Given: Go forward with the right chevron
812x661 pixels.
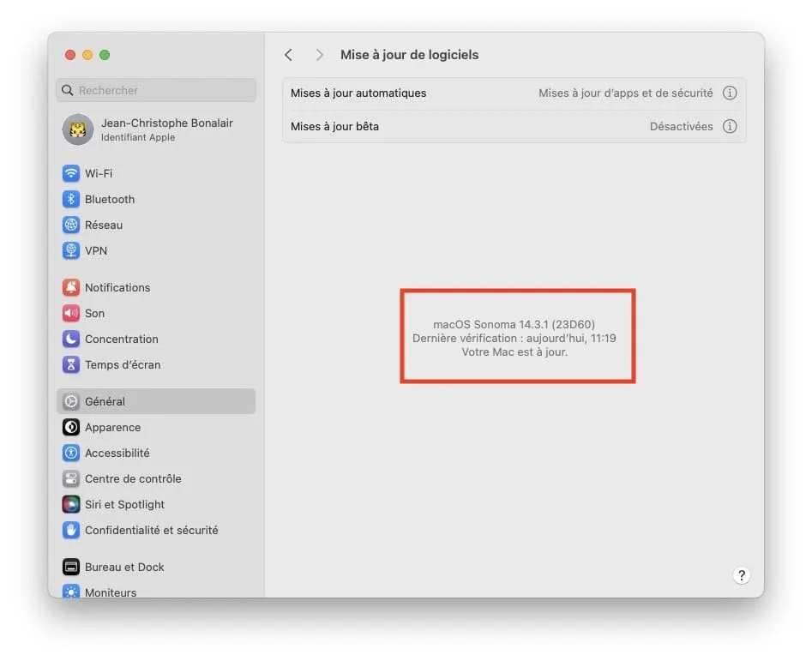Looking at the screenshot, I should (x=320, y=55).
